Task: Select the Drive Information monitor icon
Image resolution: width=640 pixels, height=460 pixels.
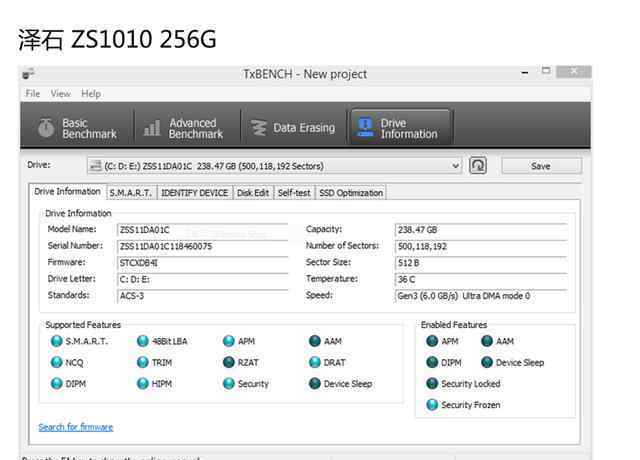Action: point(365,128)
